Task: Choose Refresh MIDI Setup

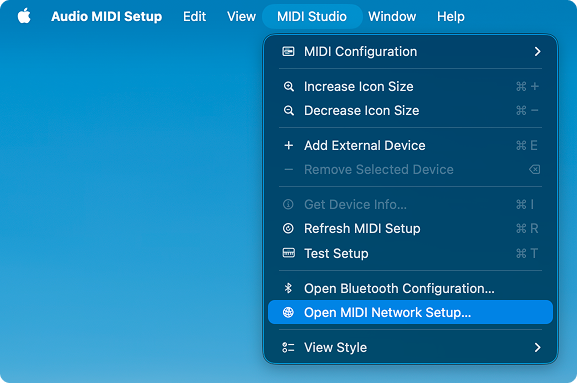Action: pos(410,228)
